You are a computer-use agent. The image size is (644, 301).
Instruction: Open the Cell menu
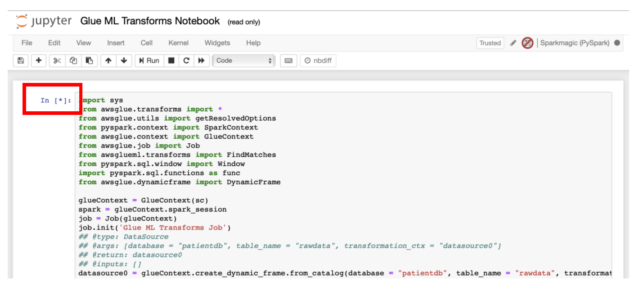(x=146, y=43)
